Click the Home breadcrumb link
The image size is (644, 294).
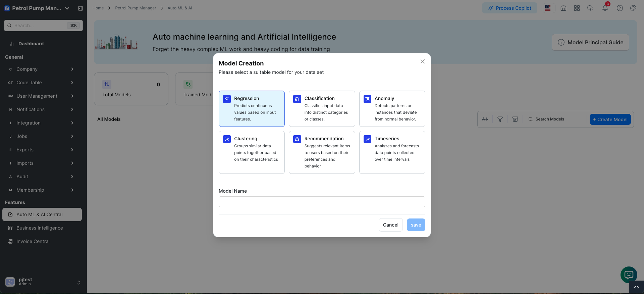click(98, 8)
